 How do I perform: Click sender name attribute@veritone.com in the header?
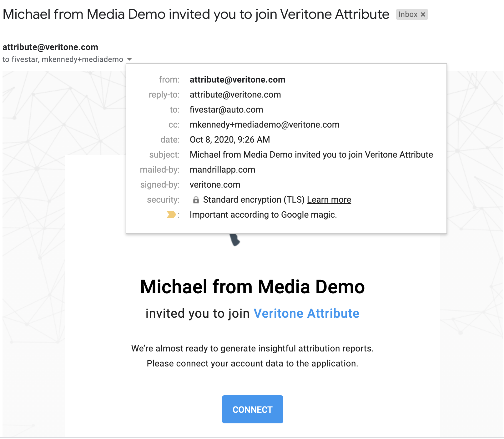click(50, 47)
